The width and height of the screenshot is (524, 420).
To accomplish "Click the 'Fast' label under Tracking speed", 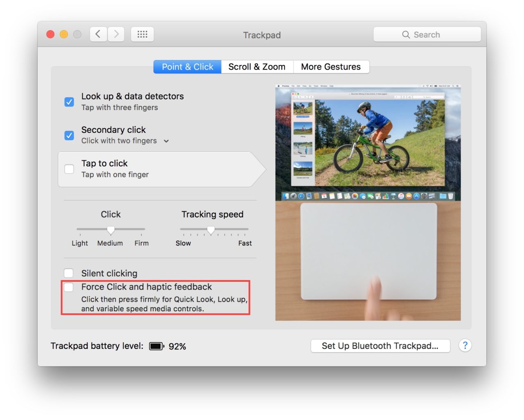I will [245, 243].
